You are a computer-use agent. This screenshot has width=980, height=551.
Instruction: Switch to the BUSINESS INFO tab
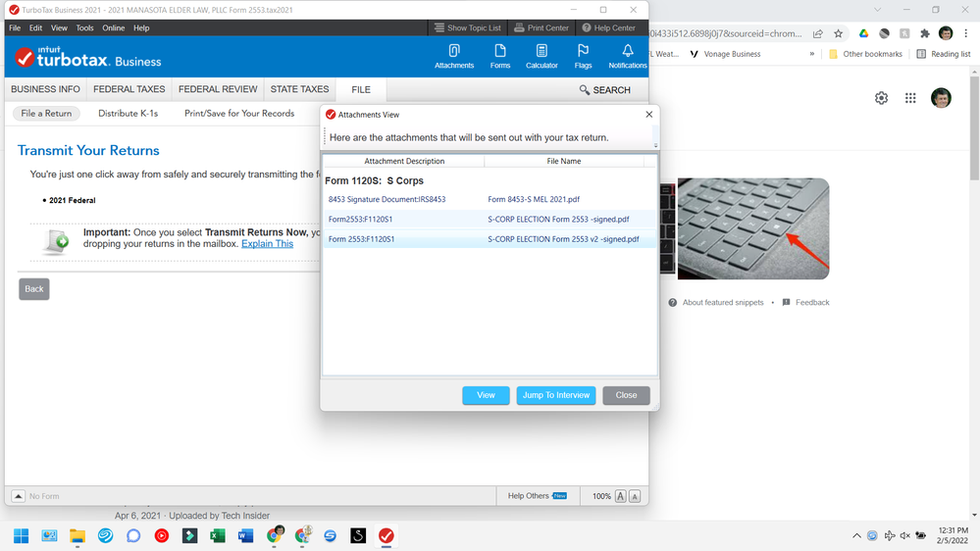pyautogui.click(x=46, y=89)
